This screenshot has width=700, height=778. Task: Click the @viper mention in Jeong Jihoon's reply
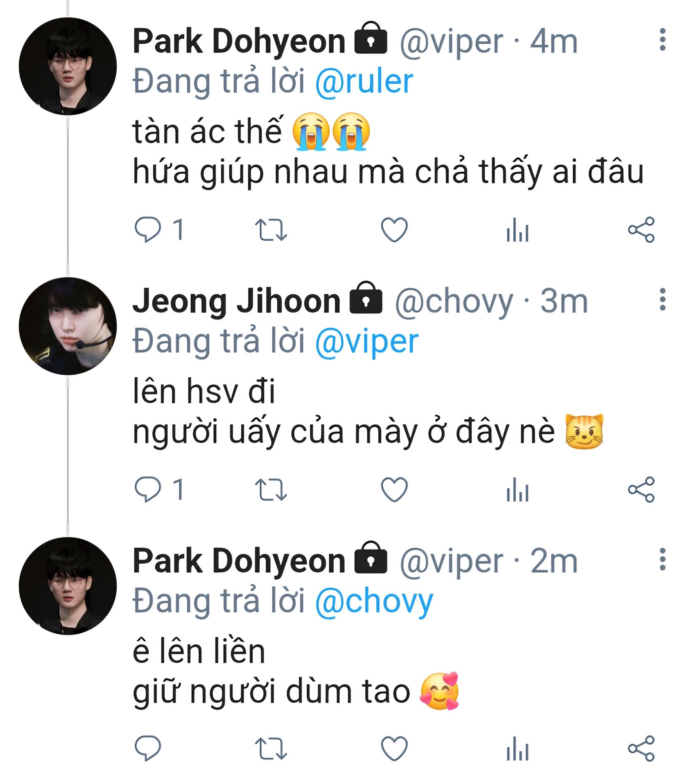366,342
